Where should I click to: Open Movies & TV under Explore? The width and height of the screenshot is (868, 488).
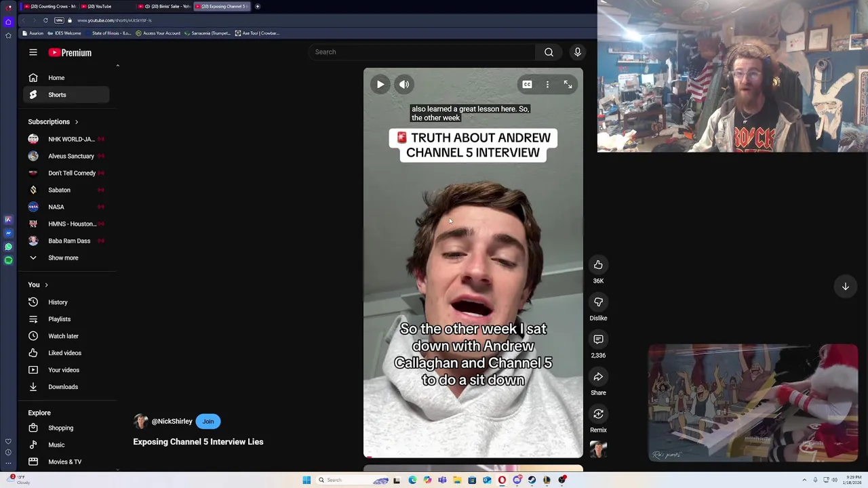66,462
